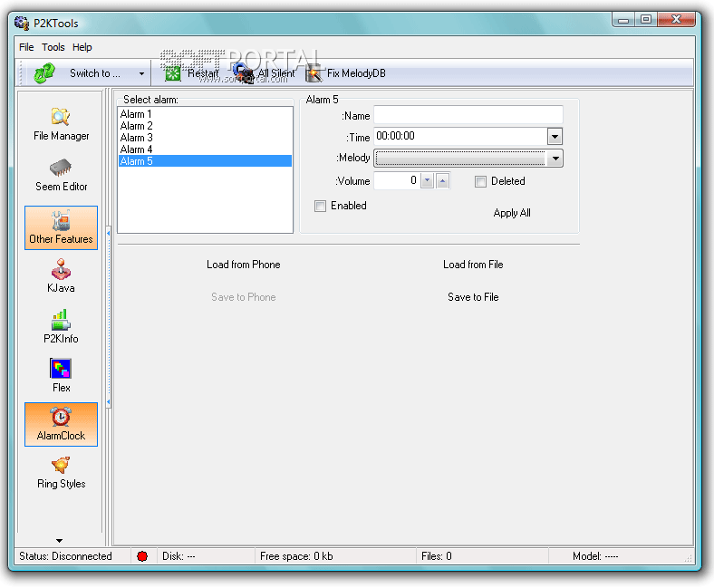Click the Status: Disconnected status text
This screenshot has width=714, height=588.
tap(65, 556)
